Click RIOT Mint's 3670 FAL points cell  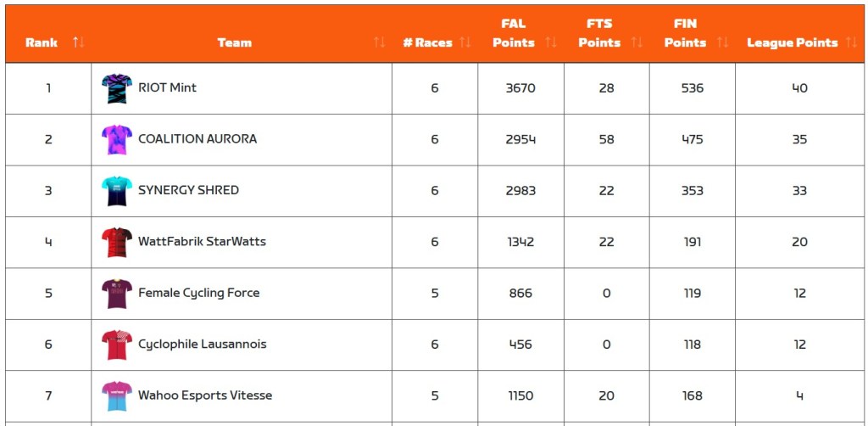[520, 88]
